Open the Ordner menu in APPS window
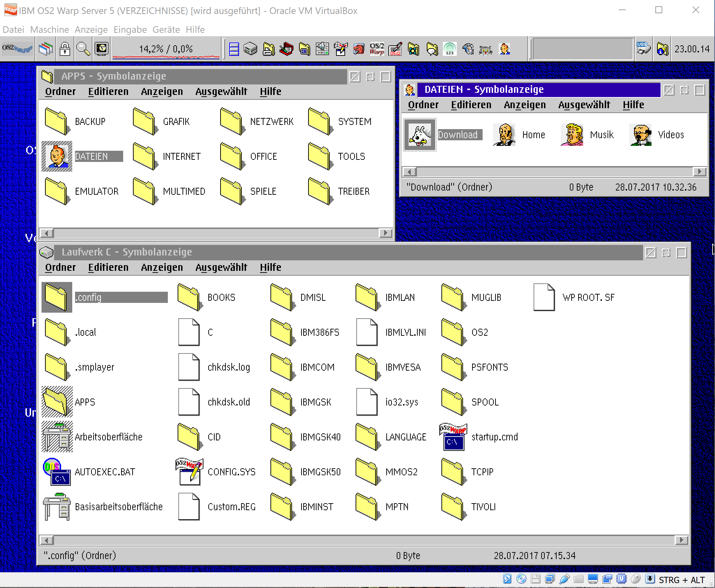This screenshot has height=588, width=715. tap(60, 91)
